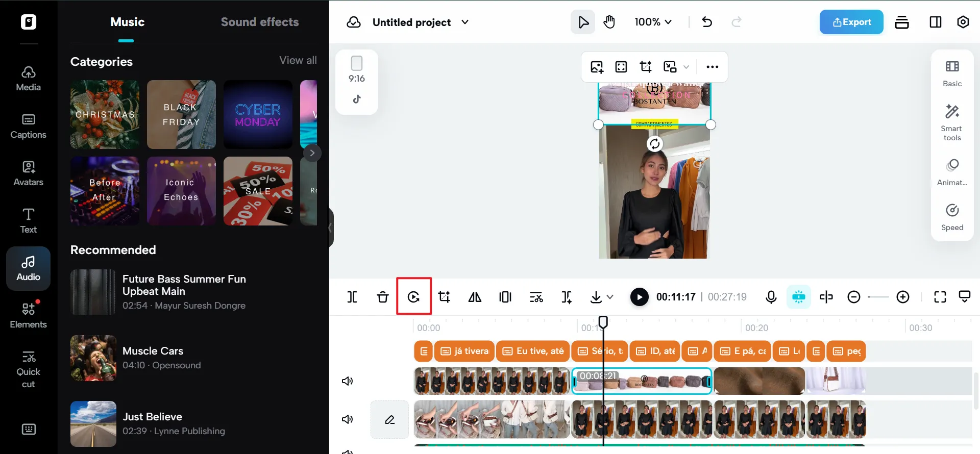The width and height of the screenshot is (980, 454).
Task: Switch to the Sound effects tab
Action: (259, 22)
